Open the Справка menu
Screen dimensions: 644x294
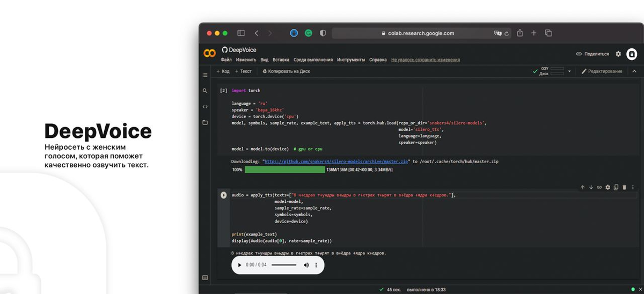[x=378, y=60]
